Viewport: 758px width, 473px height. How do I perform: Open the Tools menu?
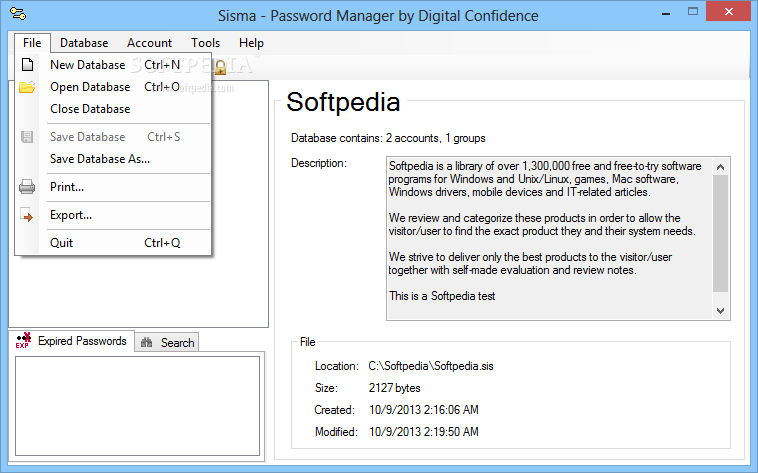point(205,43)
